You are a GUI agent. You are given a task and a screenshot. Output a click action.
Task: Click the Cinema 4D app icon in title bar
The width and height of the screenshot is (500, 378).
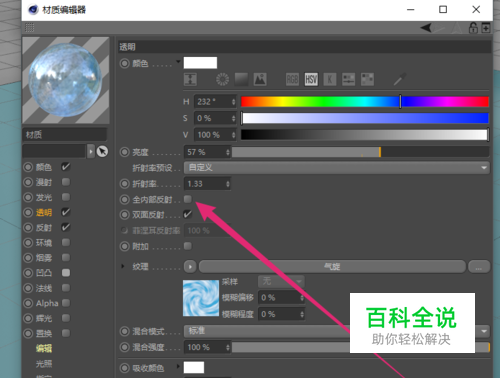pyautogui.click(x=33, y=10)
